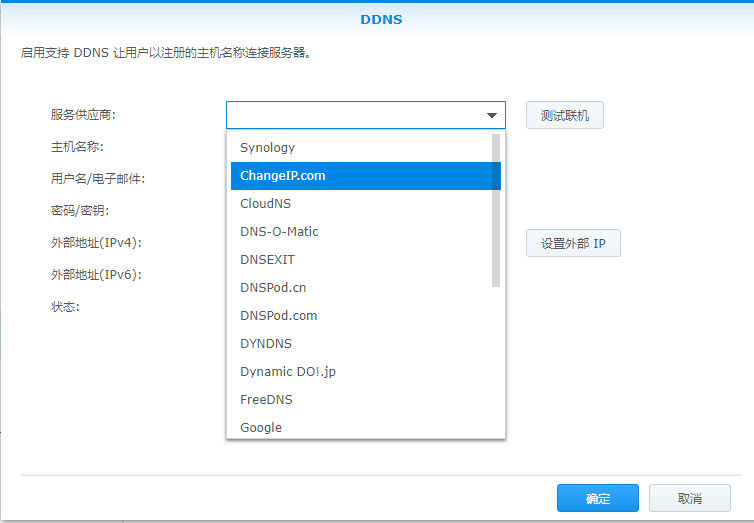Click the 密码/密钥 label

(80, 211)
